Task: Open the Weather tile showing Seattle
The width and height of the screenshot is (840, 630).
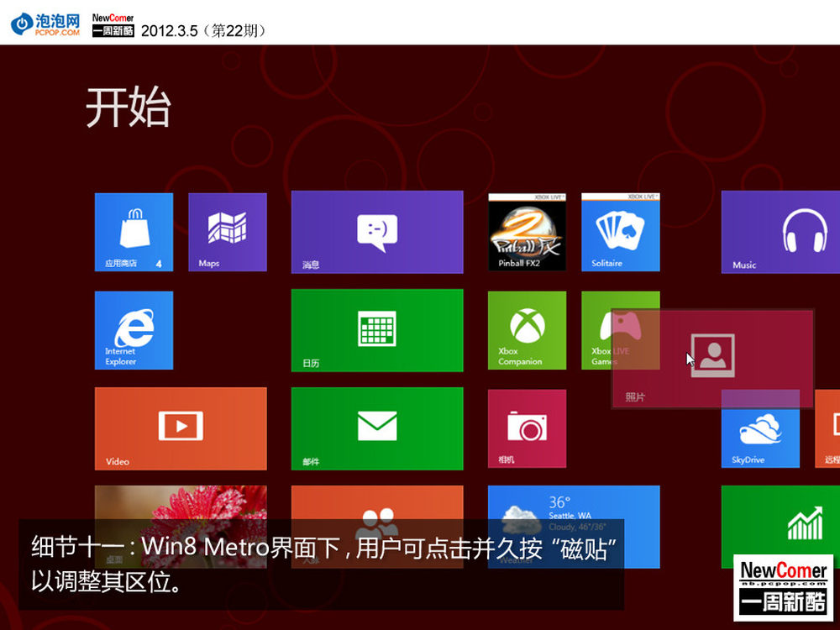Action: (573, 504)
